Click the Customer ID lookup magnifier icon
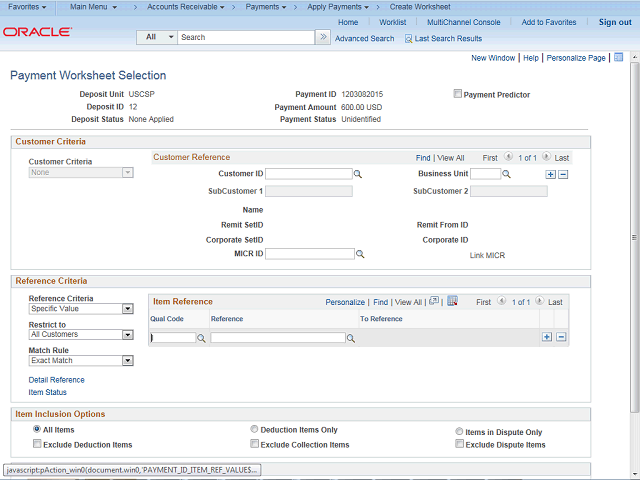This screenshot has height=480, width=640. [x=358, y=174]
